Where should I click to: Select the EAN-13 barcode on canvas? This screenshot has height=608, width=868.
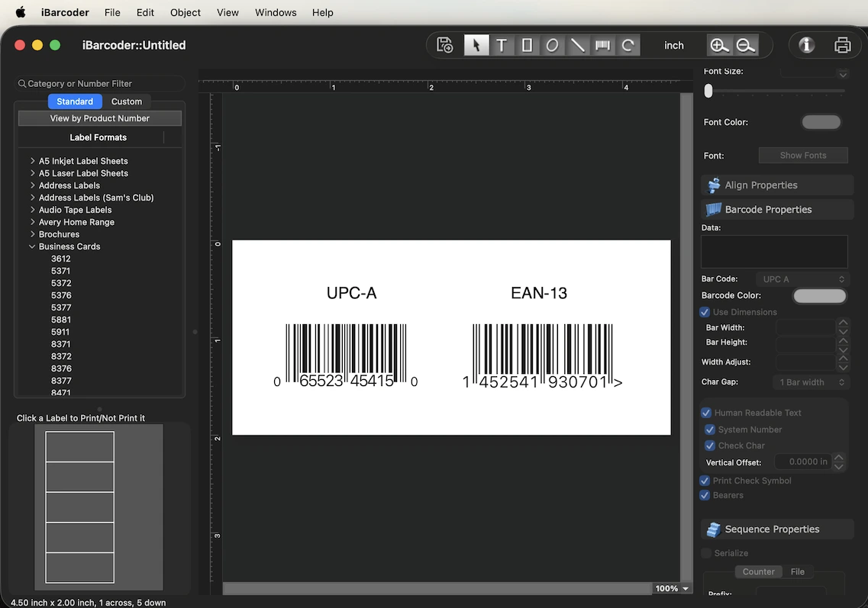pyautogui.click(x=542, y=356)
